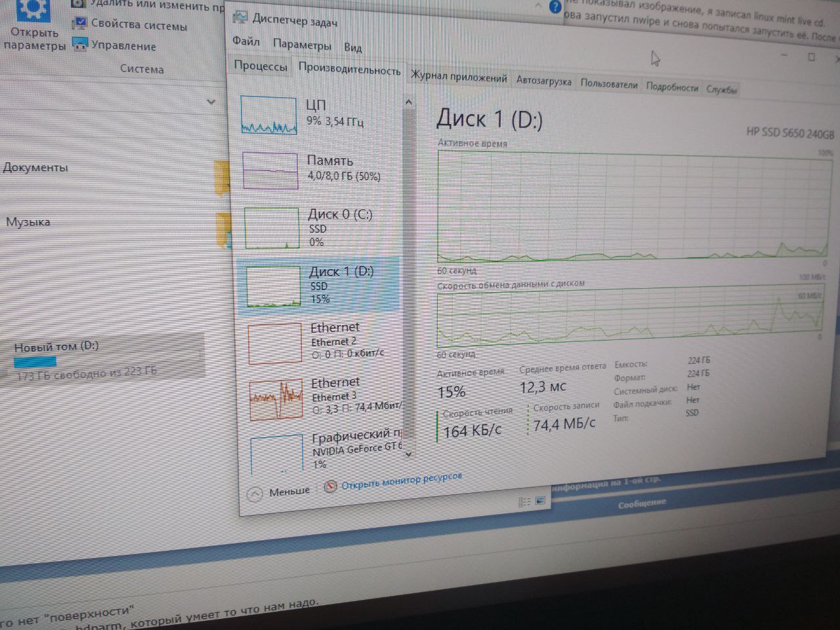Select the Графический процессор NVIDIA entry

[326, 449]
